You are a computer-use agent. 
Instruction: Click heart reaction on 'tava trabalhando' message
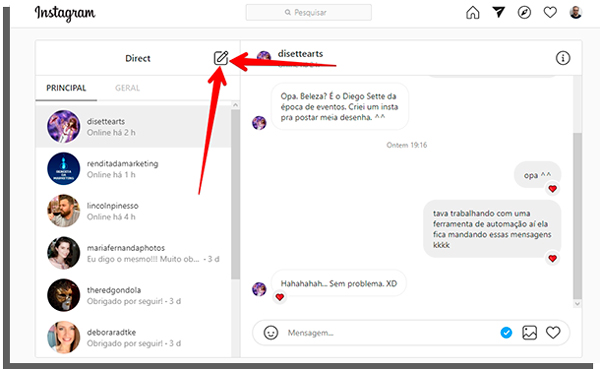[553, 258]
